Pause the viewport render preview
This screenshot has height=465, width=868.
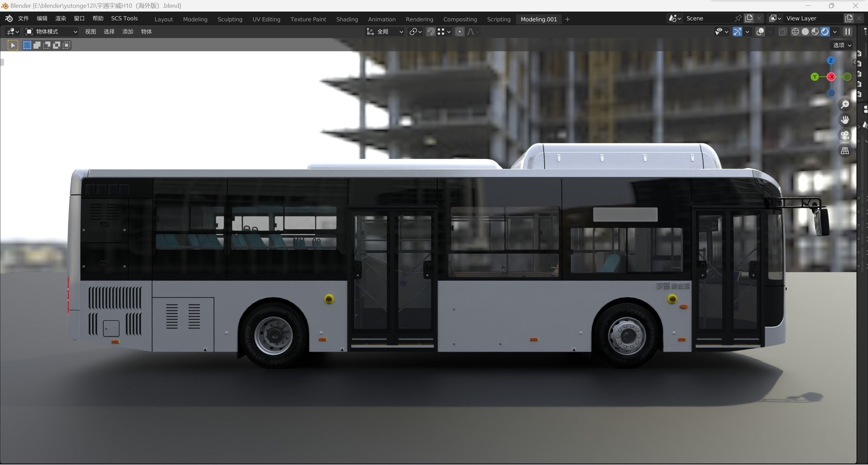(x=848, y=32)
